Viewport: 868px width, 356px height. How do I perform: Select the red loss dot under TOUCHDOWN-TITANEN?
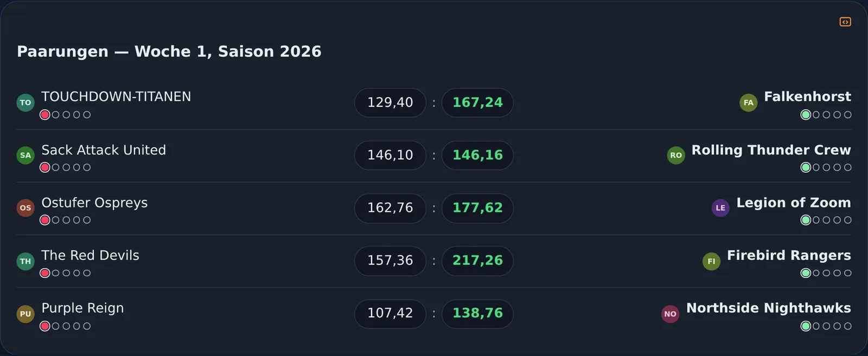(x=45, y=115)
